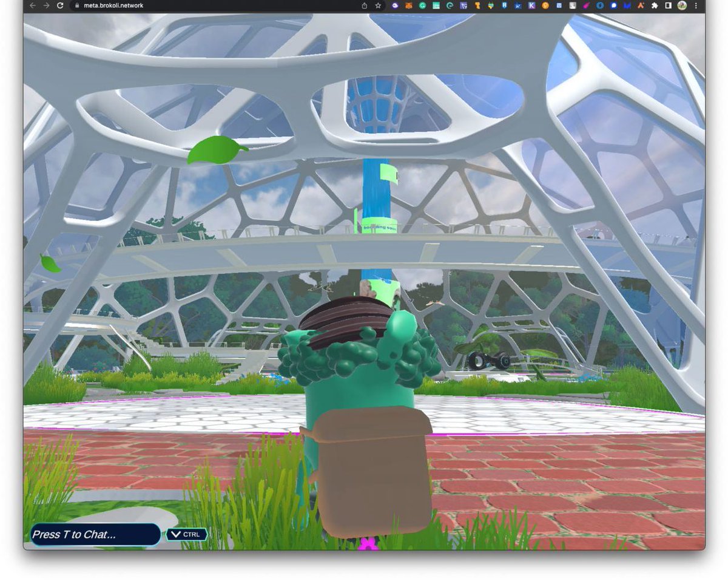Screen dimensions: 728x581
Task: Expand the CTRL controls chevron
Action: 186,534
